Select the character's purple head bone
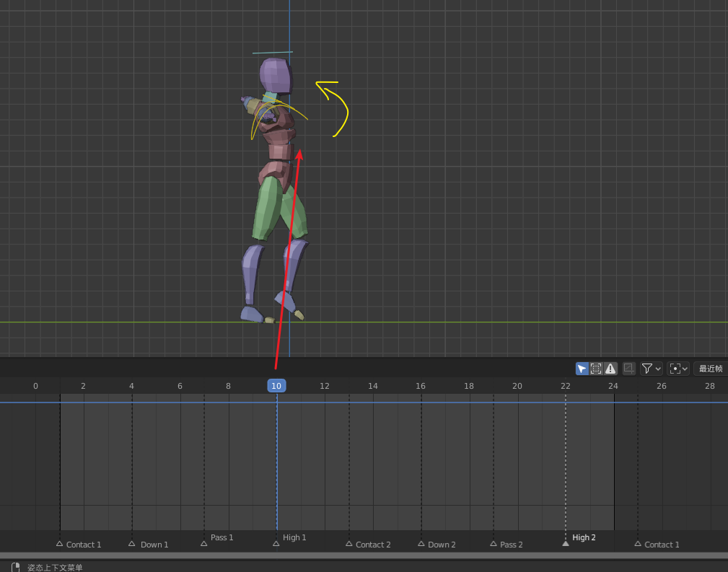This screenshot has width=728, height=572. tap(276, 76)
